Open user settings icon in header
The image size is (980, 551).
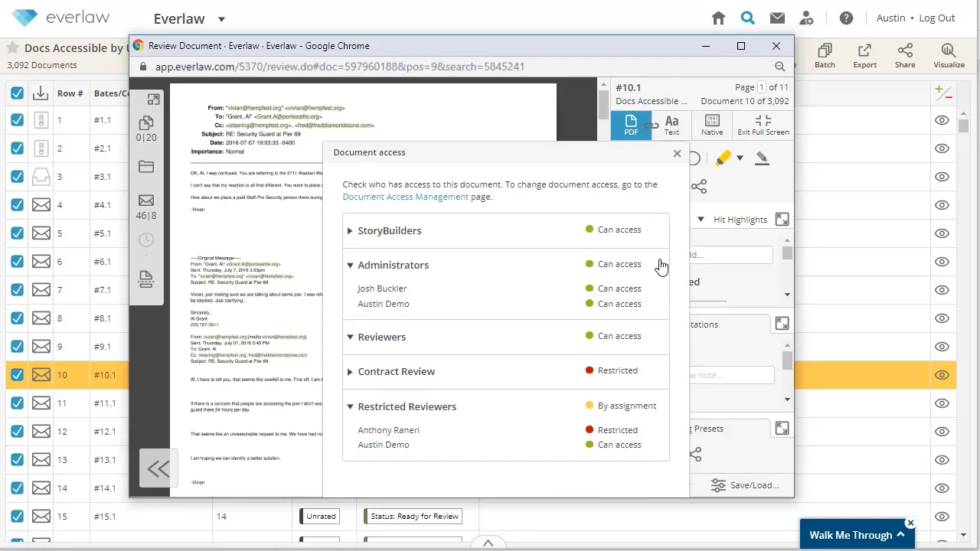[x=806, y=18]
